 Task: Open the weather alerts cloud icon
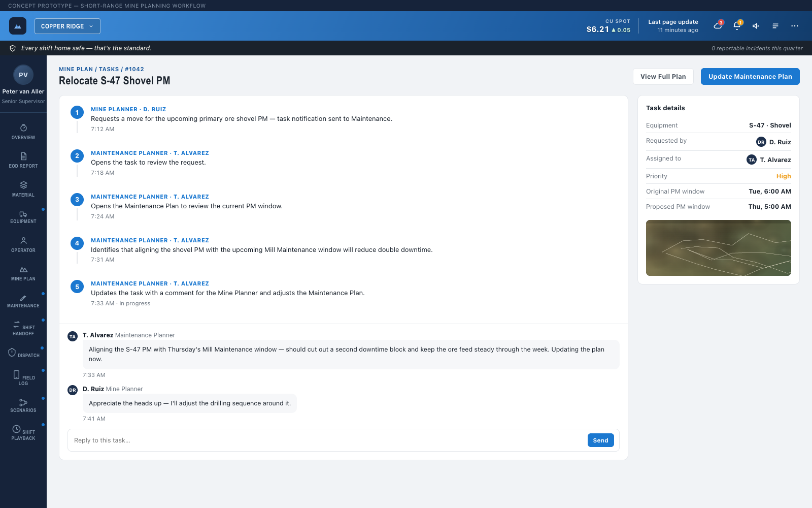718,25
